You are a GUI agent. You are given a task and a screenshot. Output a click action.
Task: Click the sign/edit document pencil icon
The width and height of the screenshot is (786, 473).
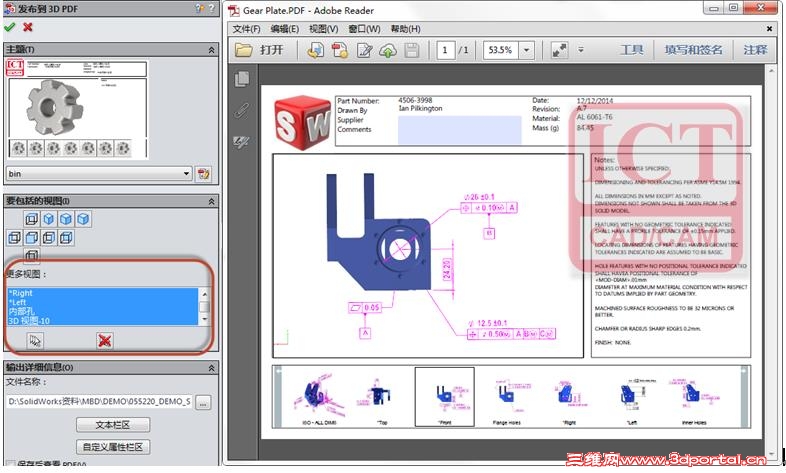pos(364,50)
